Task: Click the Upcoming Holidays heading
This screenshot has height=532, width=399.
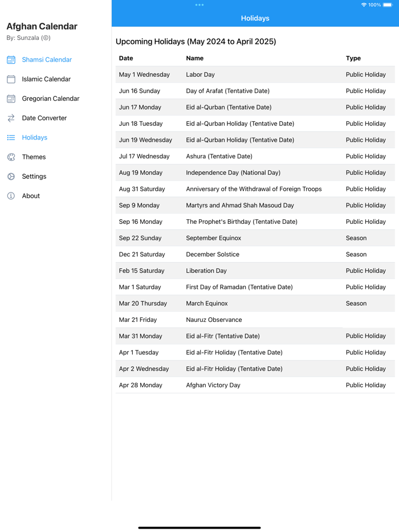Action: [196, 42]
